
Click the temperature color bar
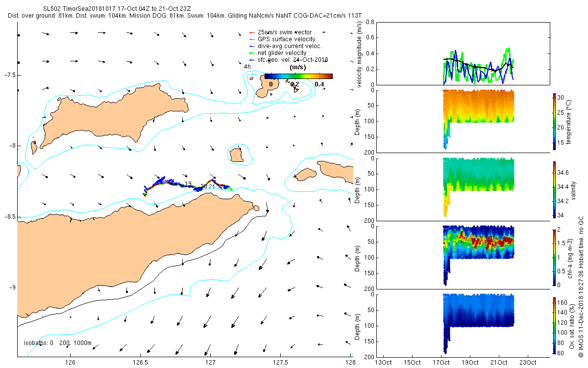point(554,121)
